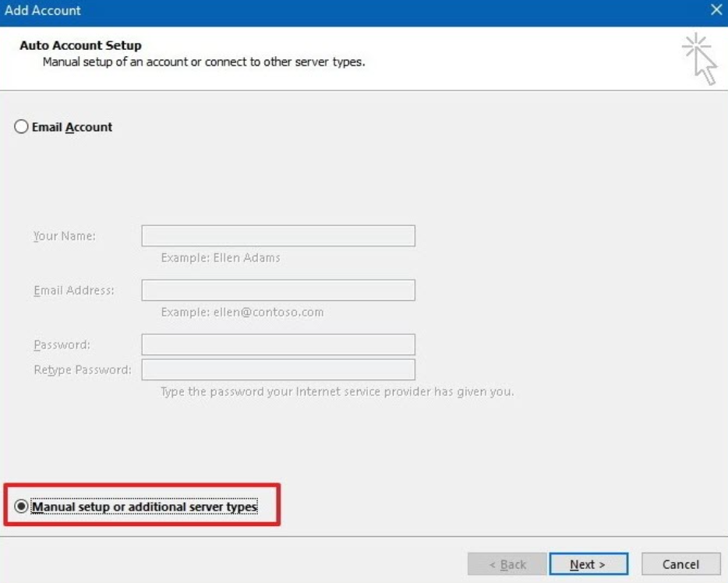Click the Your Name label
This screenshot has height=583, width=728.
click(64, 236)
